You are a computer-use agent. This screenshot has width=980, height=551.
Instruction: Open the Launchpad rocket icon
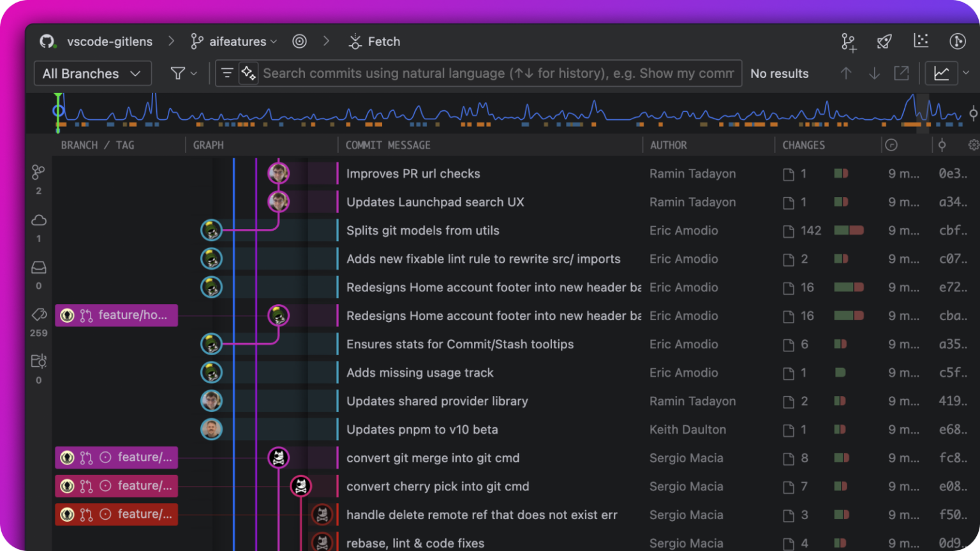click(884, 41)
